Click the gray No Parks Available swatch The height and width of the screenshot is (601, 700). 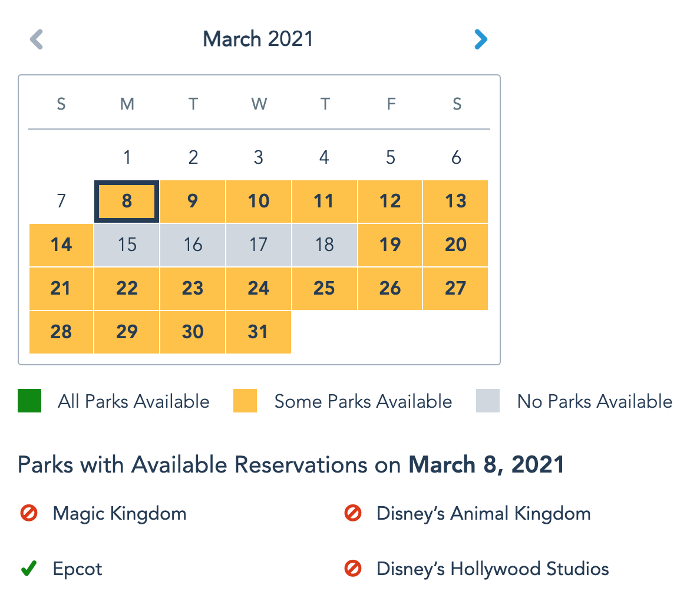coord(488,401)
